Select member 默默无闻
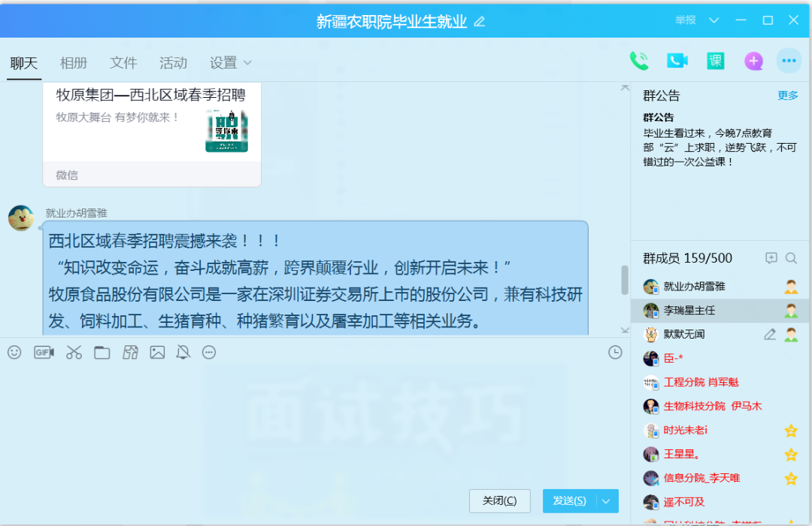The image size is (812, 526). coord(720,334)
